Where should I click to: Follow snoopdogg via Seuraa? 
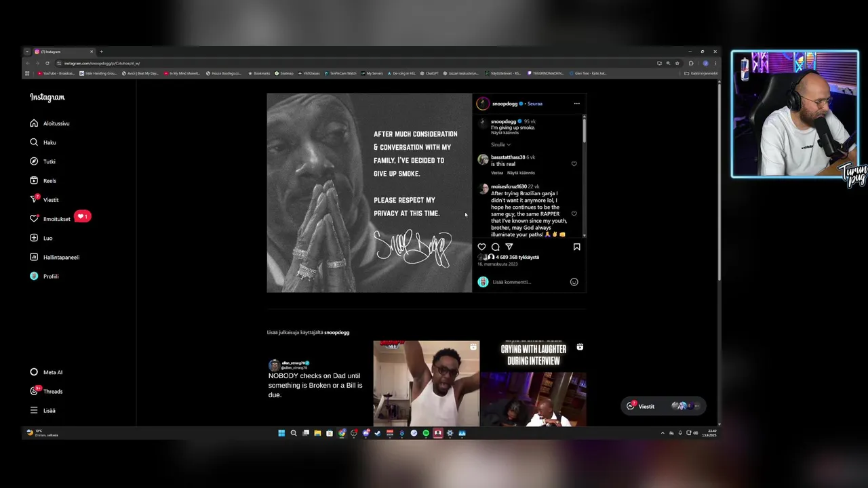click(535, 104)
